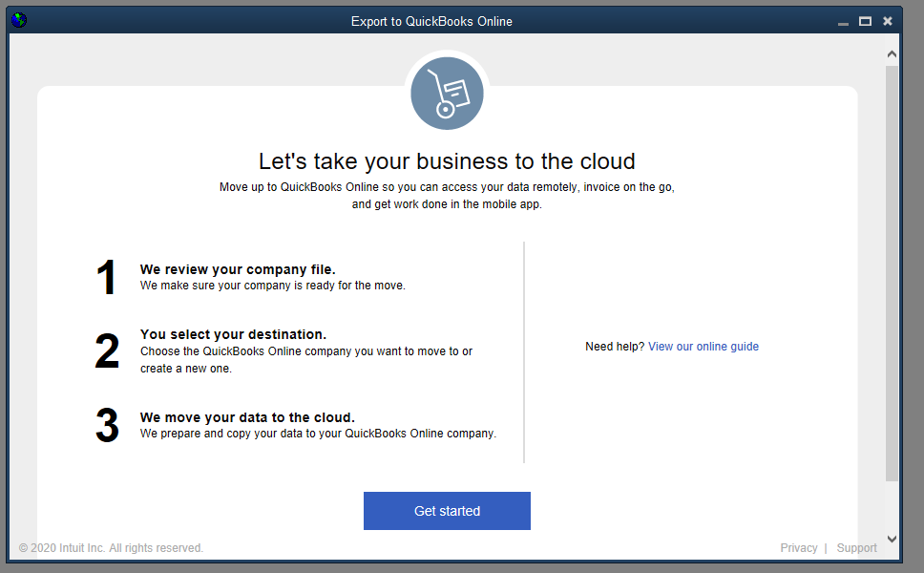Open the View our online guide link

(703, 347)
